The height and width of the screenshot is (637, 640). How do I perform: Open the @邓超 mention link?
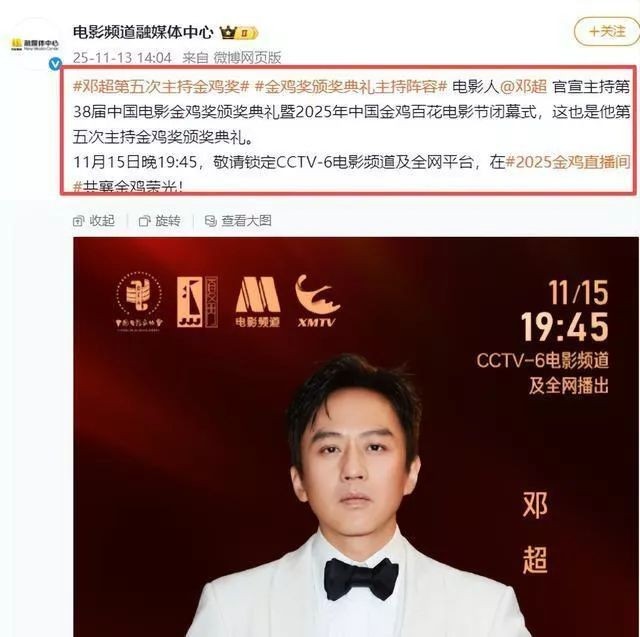pos(523,87)
